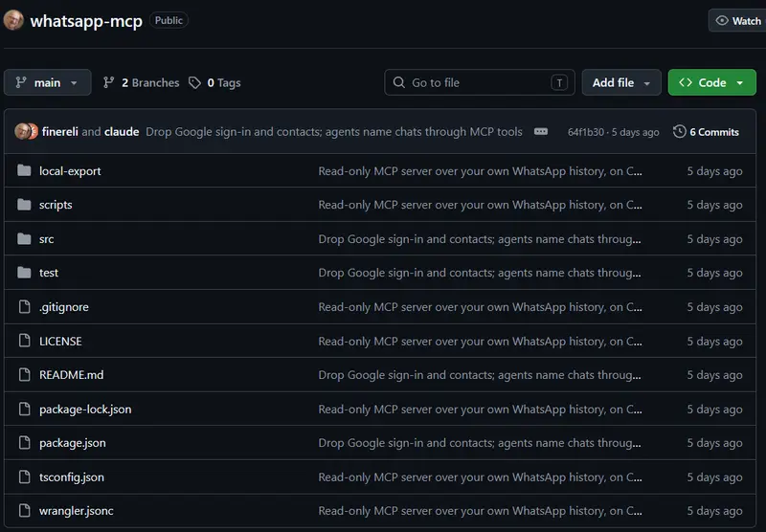Viewport: 766px width, 532px height.
Task: Open the test folder
Action: (x=49, y=273)
